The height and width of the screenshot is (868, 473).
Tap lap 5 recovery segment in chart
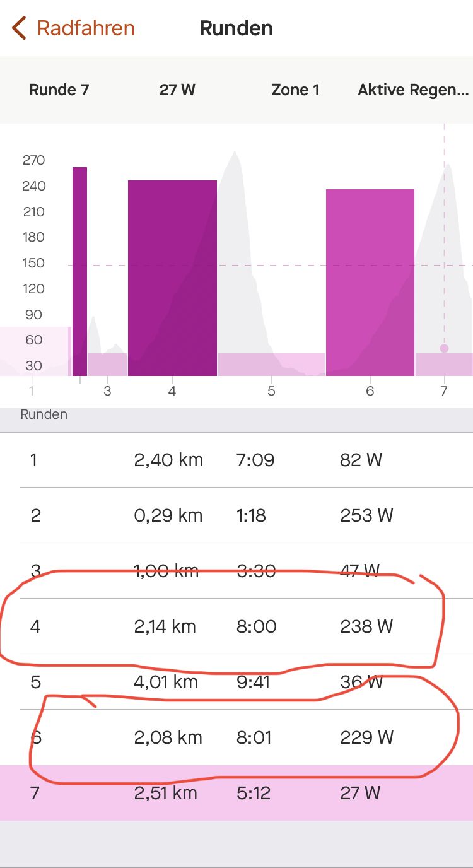[271, 365]
